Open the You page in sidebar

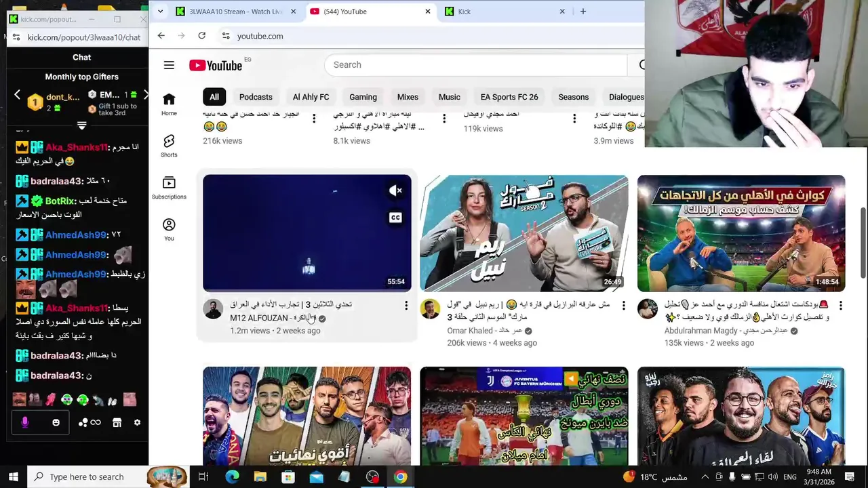[169, 229]
